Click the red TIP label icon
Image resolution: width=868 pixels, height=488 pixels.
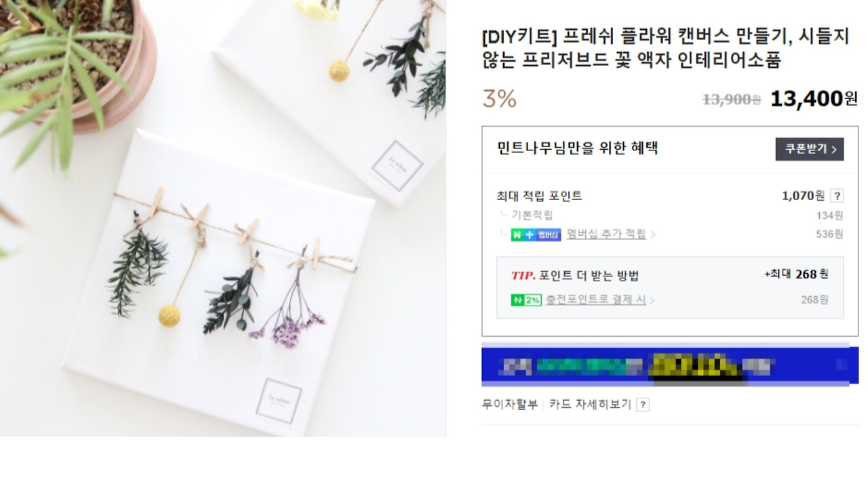(x=523, y=275)
